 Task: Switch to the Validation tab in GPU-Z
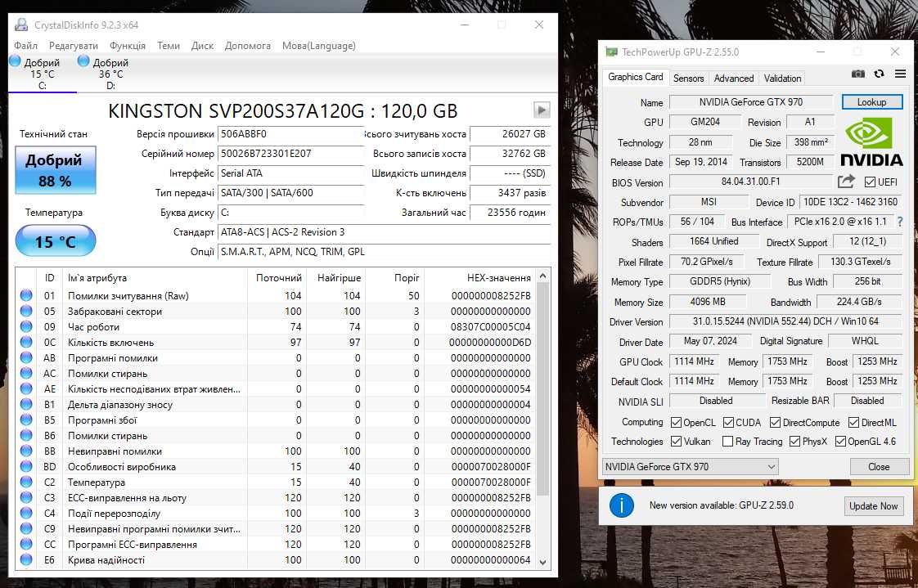point(782,78)
